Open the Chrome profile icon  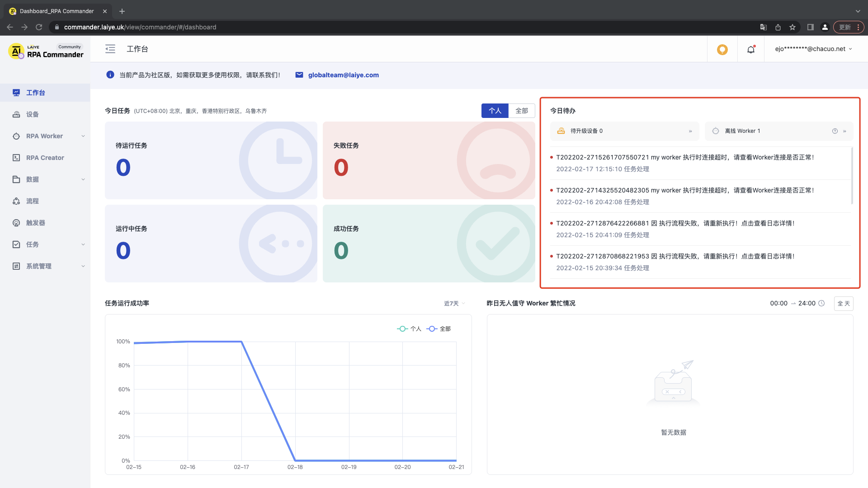(x=825, y=27)
